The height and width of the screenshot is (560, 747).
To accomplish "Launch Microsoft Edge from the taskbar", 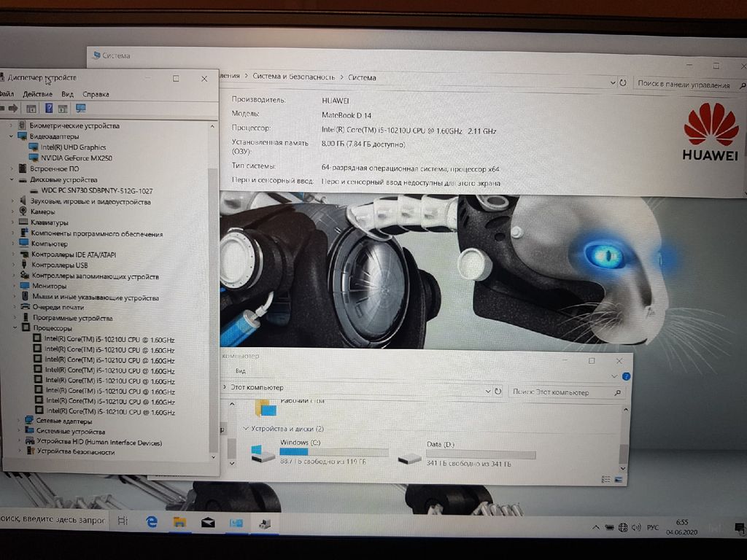I will pos(152,522).
